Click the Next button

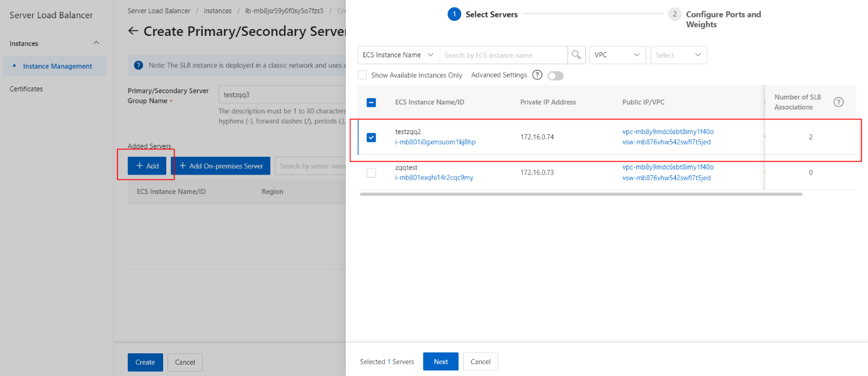pyautogui.click(x=441, y=362)
